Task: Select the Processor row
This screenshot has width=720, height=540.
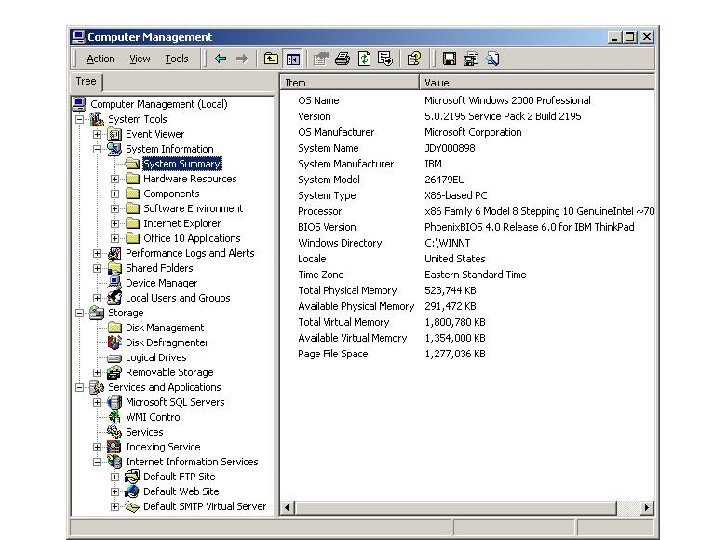Action: pyautogui.click(x=467, y=211)
